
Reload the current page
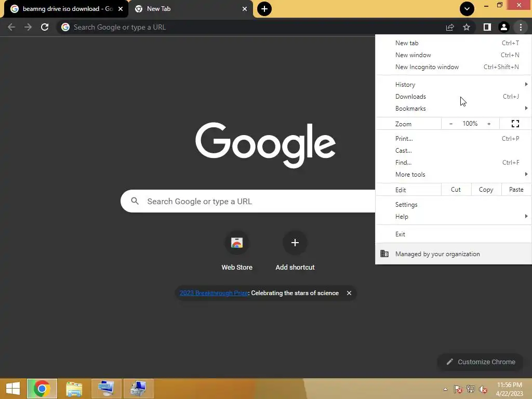45,27
